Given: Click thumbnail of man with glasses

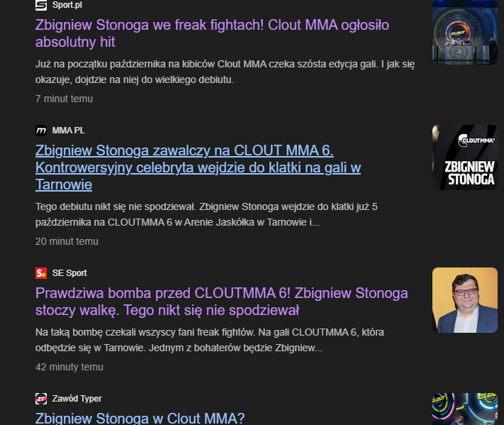Looking at the screenshot, I should tap(465, 300).
